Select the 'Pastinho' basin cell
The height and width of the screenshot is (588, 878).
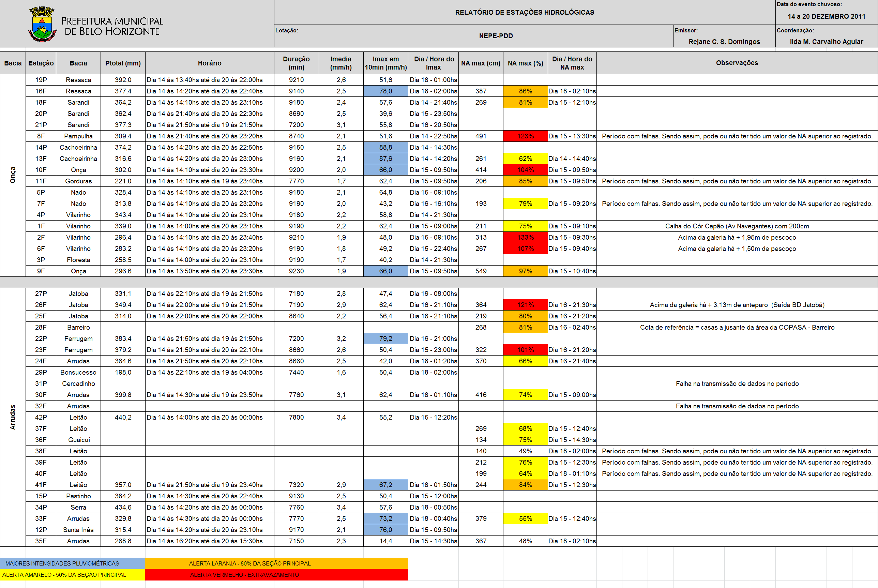tap(78, 496)
